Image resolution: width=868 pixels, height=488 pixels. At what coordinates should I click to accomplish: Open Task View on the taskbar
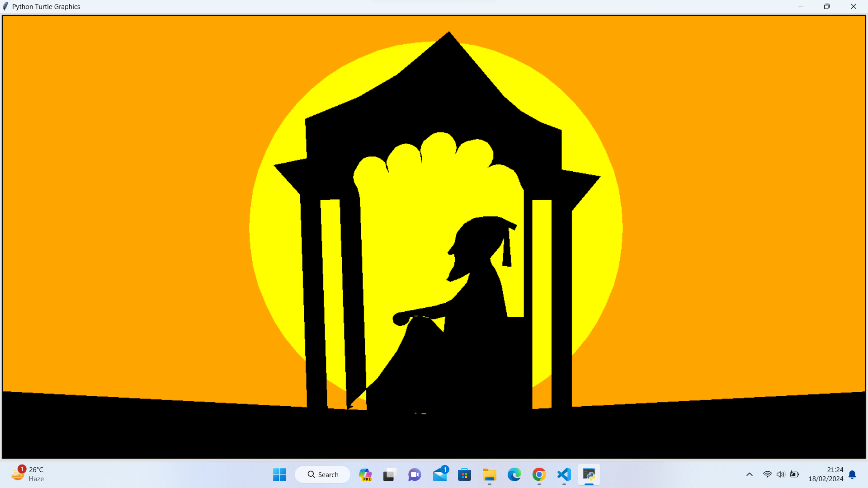(x=389, y=474)
